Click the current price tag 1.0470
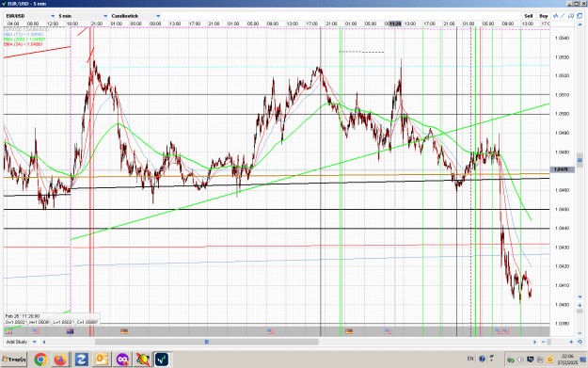588x368 pixels. pyautogui.click(x=562, y=169)
